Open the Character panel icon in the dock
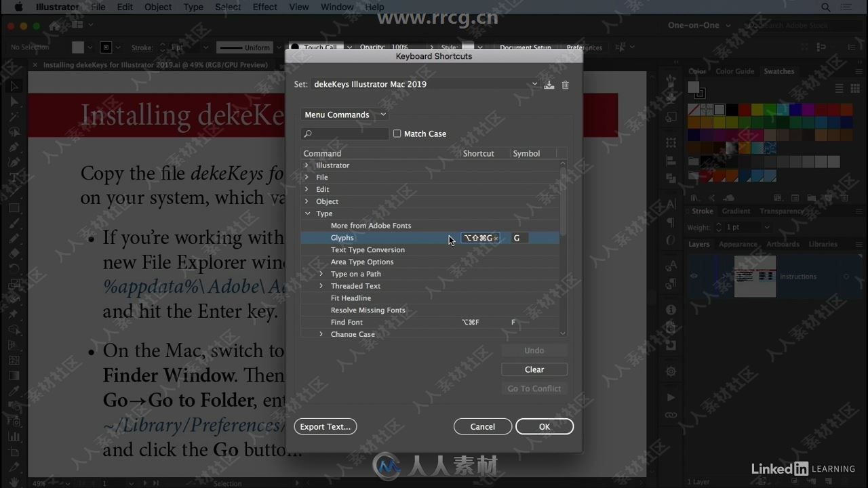868x488 pixels. coord(671,204)
